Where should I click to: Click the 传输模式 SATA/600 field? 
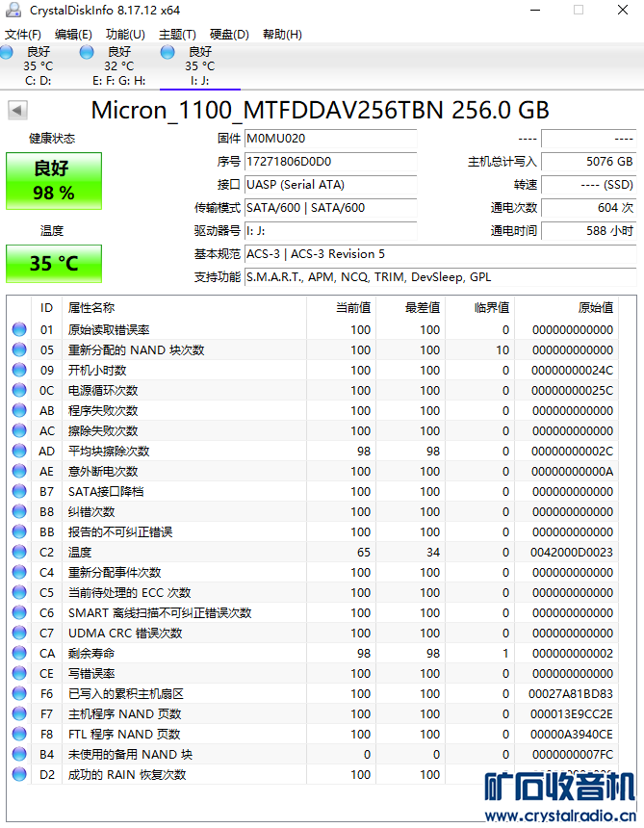pyautogui.click(x=330, y=208)
